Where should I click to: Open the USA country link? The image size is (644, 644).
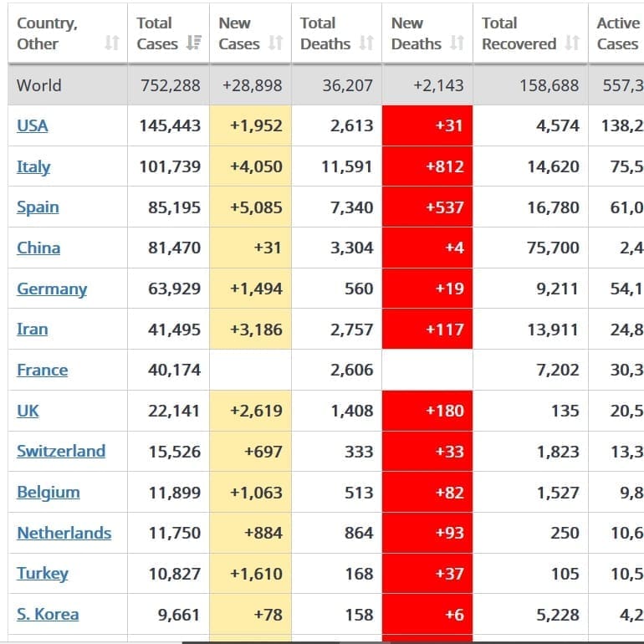33,125
